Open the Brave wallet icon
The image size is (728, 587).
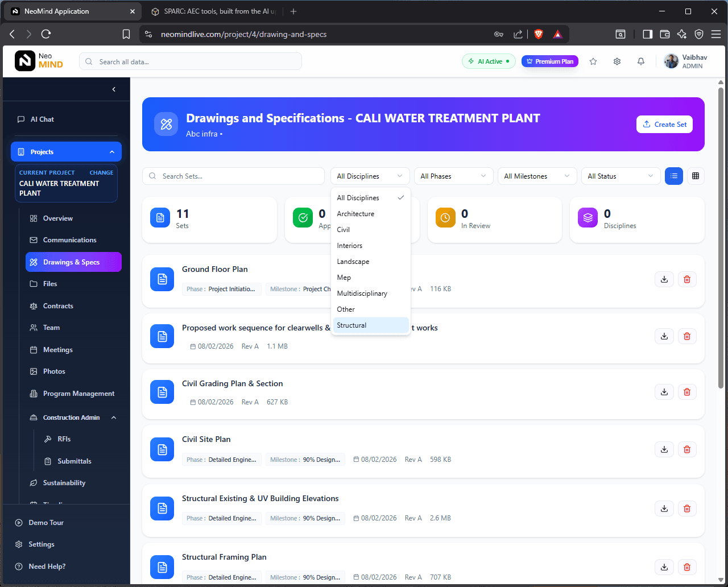(664, 34)
